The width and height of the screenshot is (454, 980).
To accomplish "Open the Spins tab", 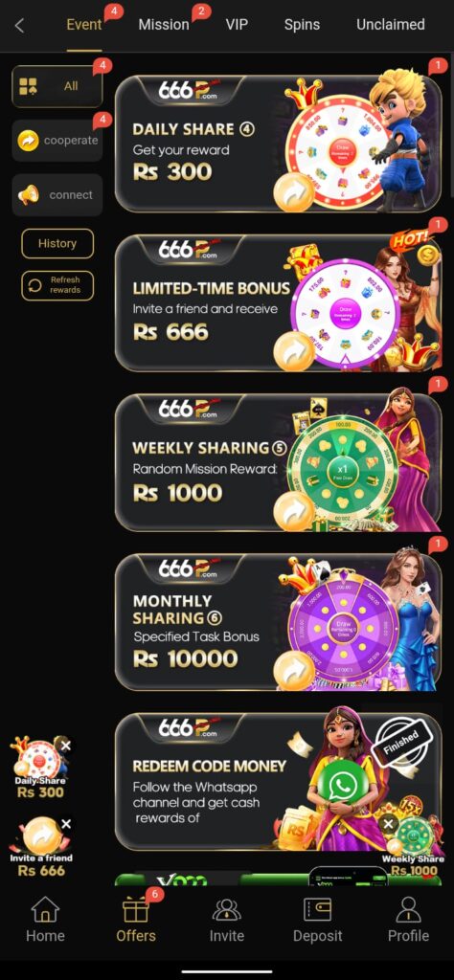I will point(302,25).
